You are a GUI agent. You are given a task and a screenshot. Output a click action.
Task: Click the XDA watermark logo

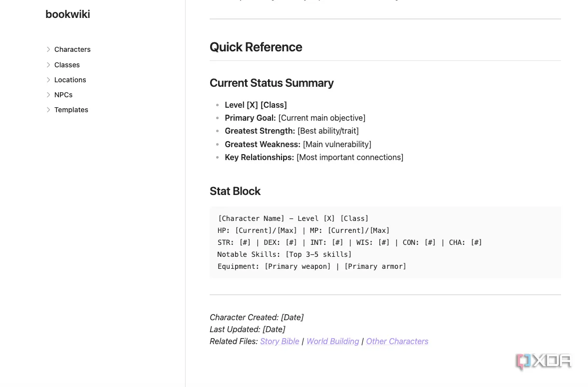click(x=543, y=362)
